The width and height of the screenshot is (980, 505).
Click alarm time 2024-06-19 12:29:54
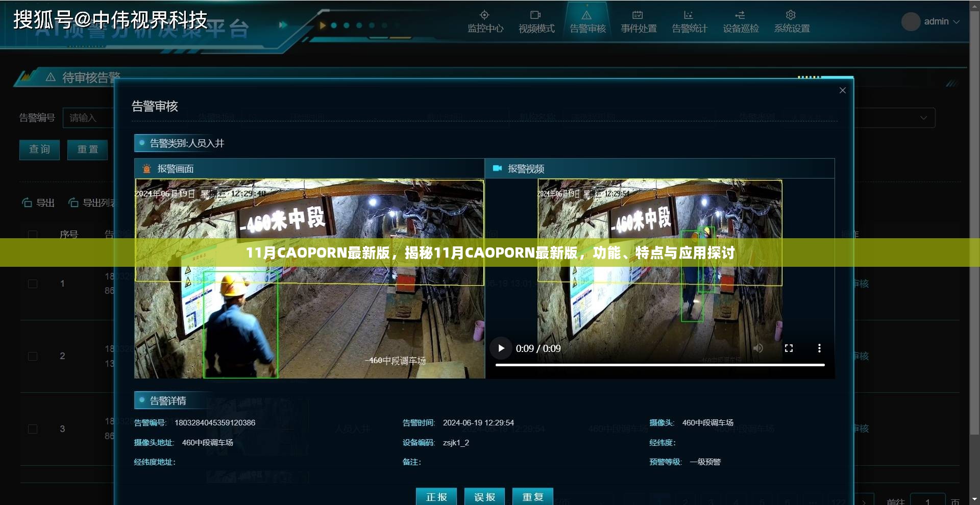click(478, 423)
